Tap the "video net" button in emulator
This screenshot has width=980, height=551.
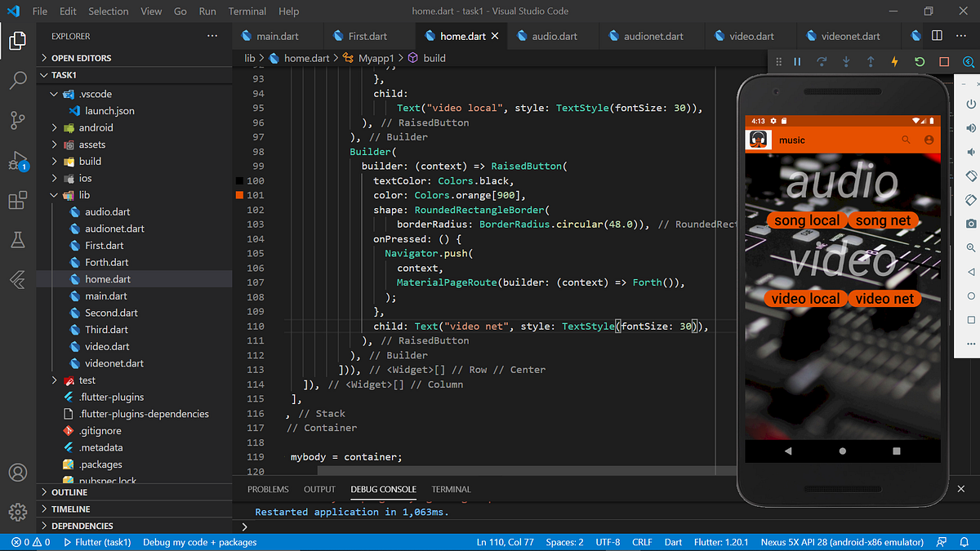pyautogui.click(x=884, y=299)
